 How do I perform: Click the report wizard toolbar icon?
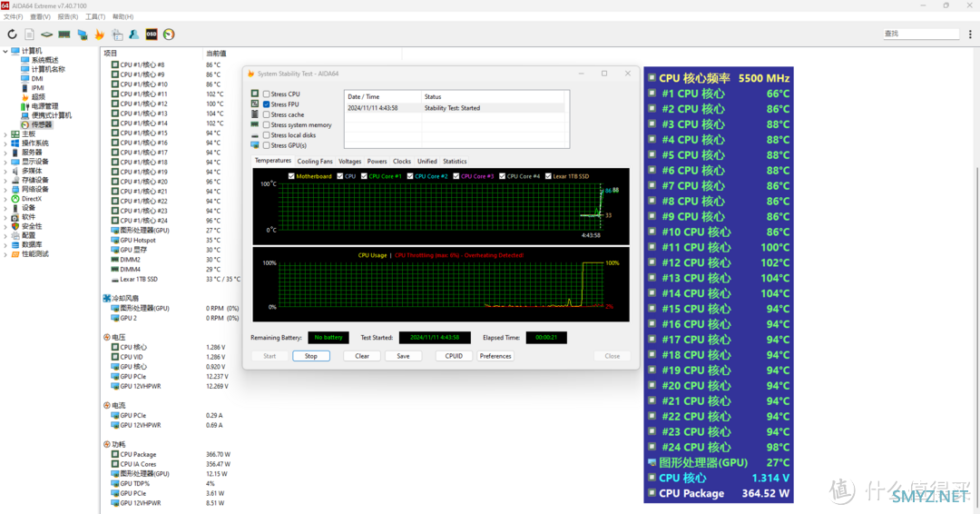[117, 35]
